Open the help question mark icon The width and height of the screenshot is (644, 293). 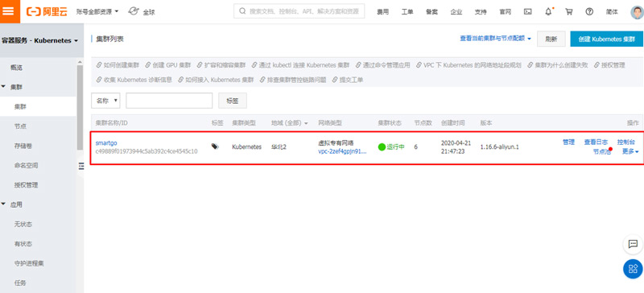click(589, 12)
